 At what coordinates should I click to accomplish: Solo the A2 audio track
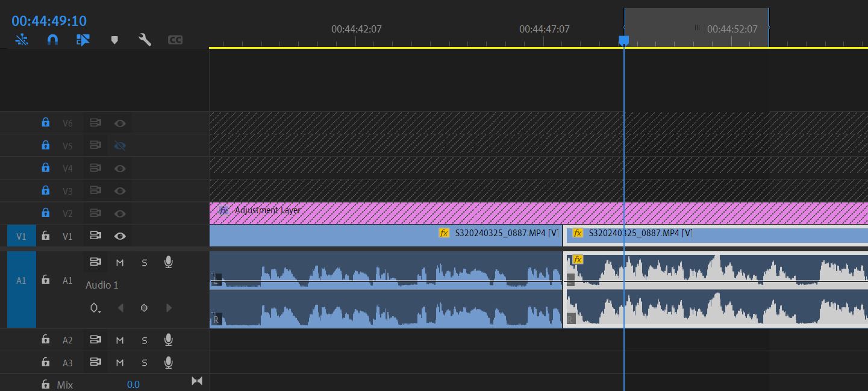click(144, 339)
